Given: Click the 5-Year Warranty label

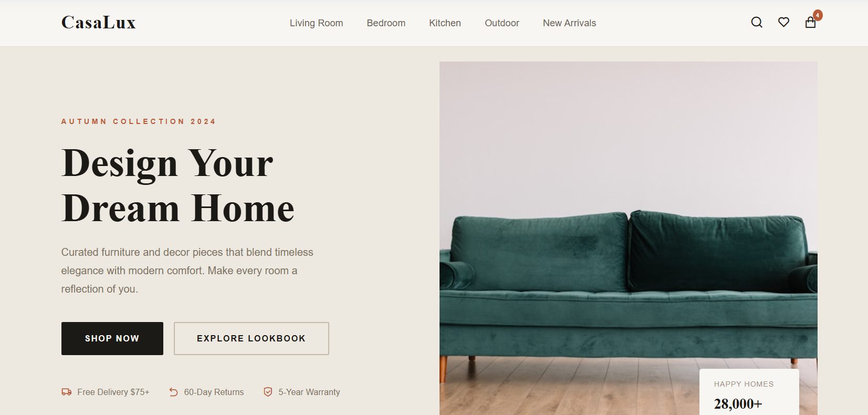Looking at the screenshot, I should (x=309, y=392).
